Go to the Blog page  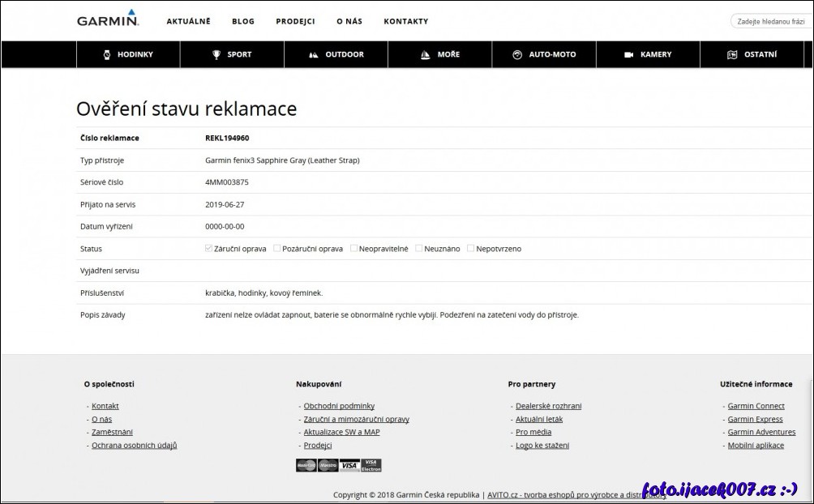click(x=242, y=21)
